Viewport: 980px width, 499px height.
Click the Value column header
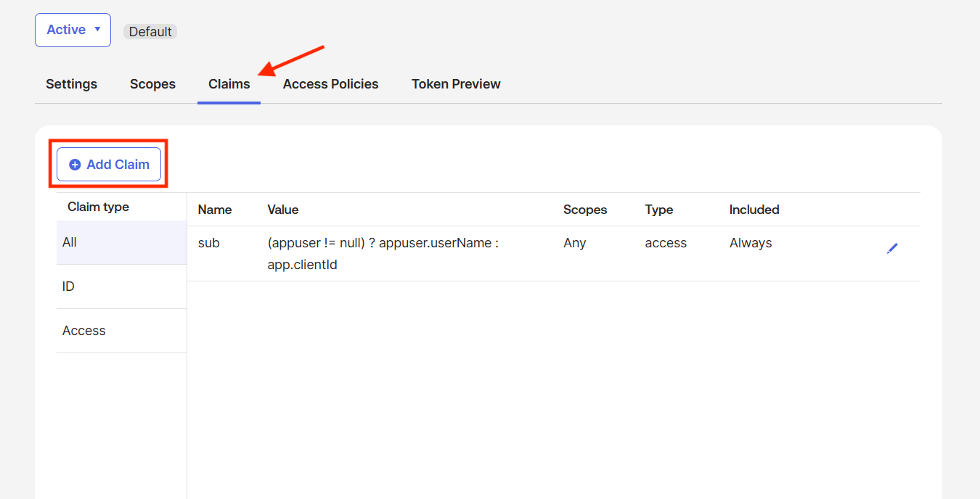pos(283,210)
